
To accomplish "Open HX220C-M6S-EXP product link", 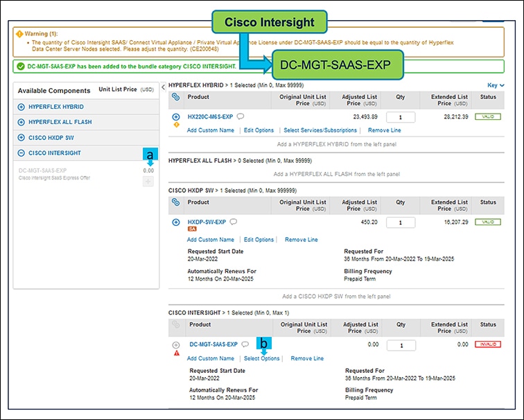I will click(210, 116).
